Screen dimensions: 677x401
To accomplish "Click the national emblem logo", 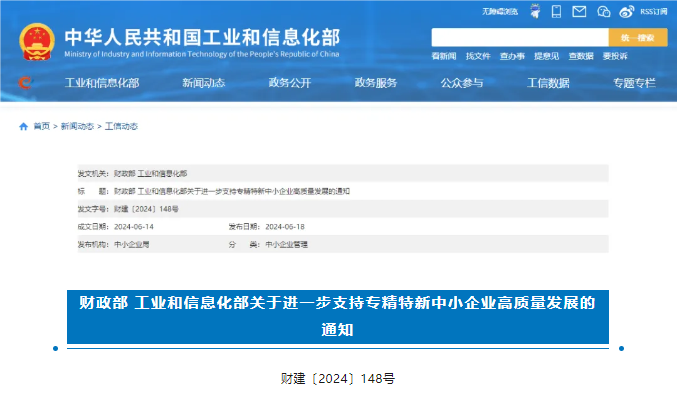I will [37, 42].
